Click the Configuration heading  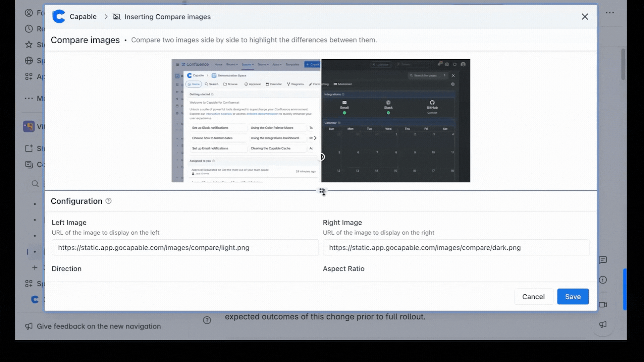point(76,201)
